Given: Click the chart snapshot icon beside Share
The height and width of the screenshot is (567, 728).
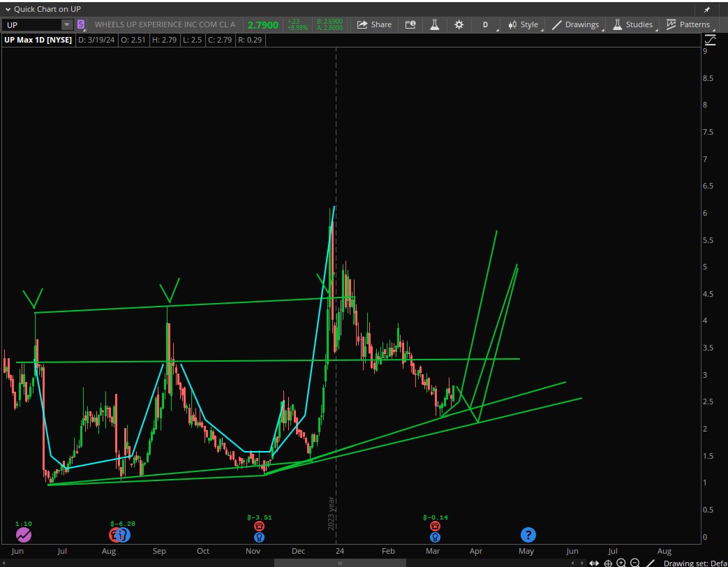Looking at the screenshot, I should coord(410,24).
